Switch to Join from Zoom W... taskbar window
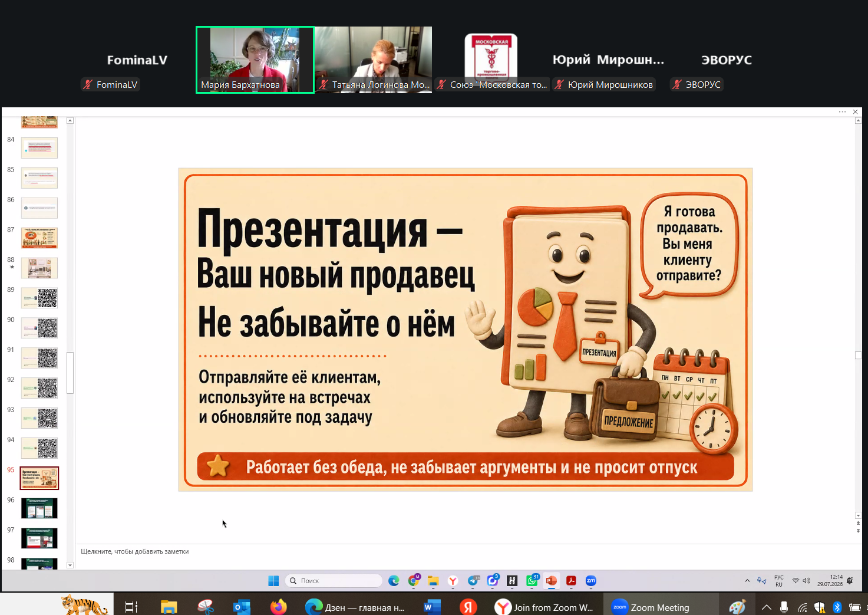This screenshot has width=868, height=615. [x=544, y=607]
